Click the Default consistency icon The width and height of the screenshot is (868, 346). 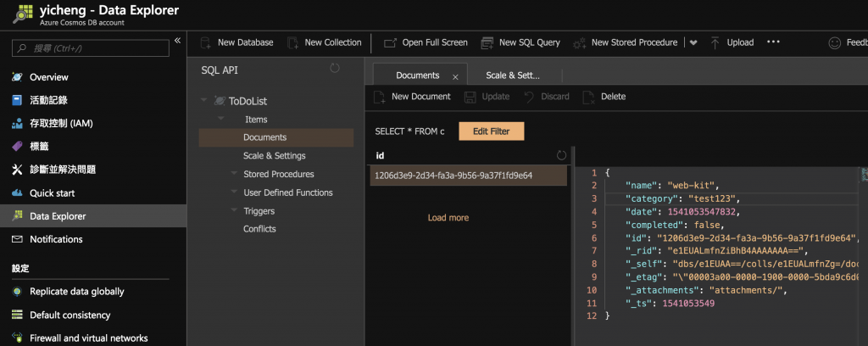coord(18,315)
